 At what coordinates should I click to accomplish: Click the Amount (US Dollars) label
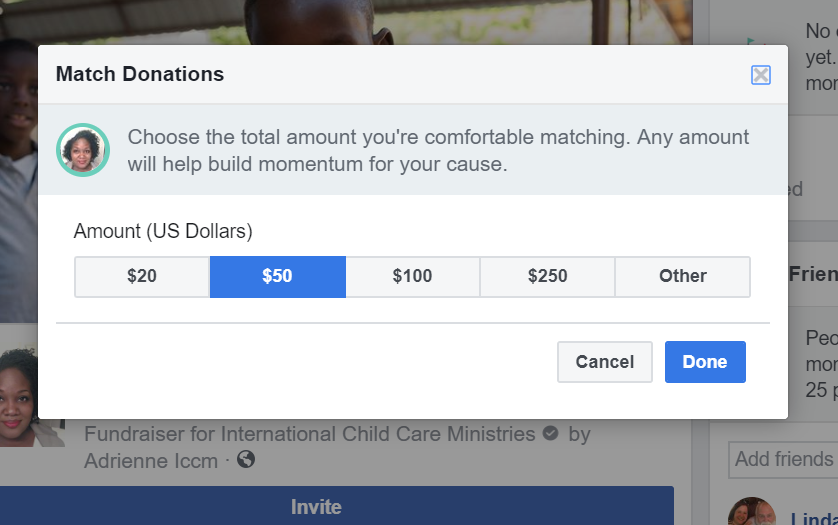[163, 231]
